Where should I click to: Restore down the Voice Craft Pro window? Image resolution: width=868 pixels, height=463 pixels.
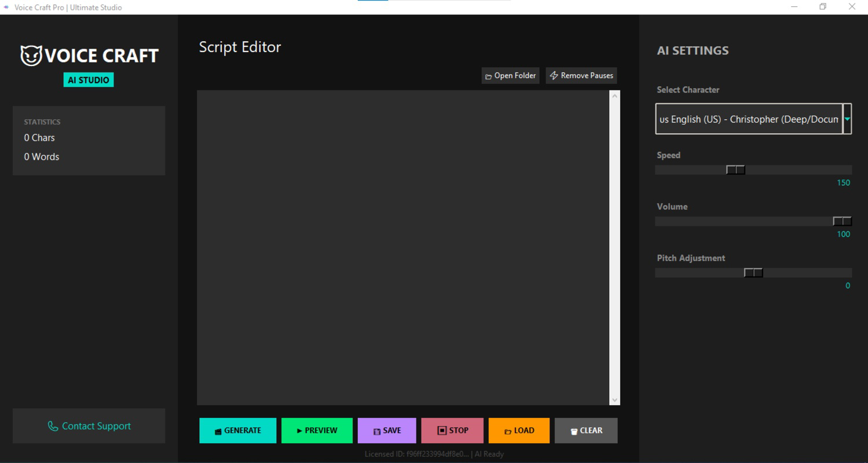tap(823, 7)
